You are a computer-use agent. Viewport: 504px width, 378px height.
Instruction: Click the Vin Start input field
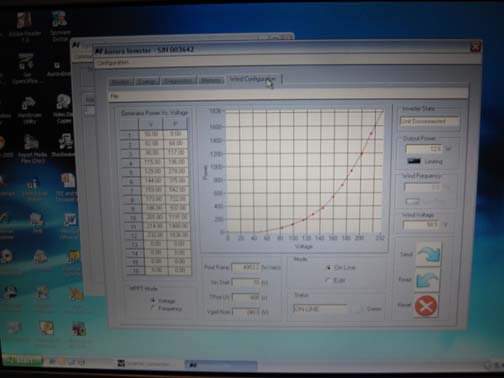click(246, 282)
